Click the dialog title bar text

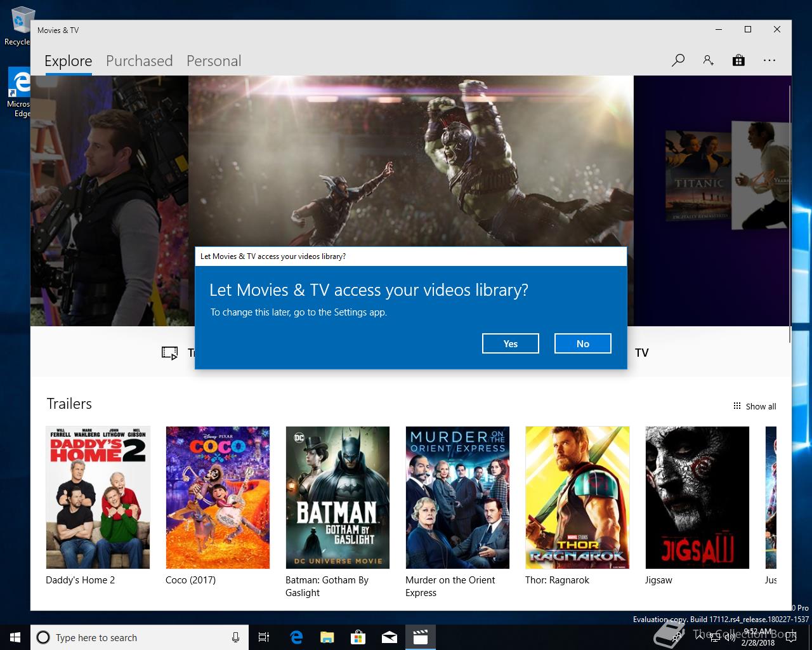point(273,256)
